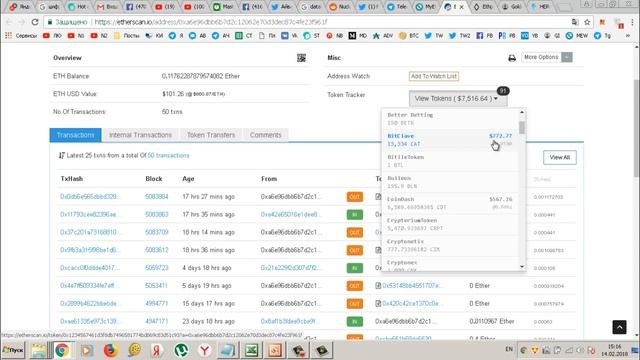640x360 pixels.
Task: Open the MEW bookmark
Action: coord(577,36)
